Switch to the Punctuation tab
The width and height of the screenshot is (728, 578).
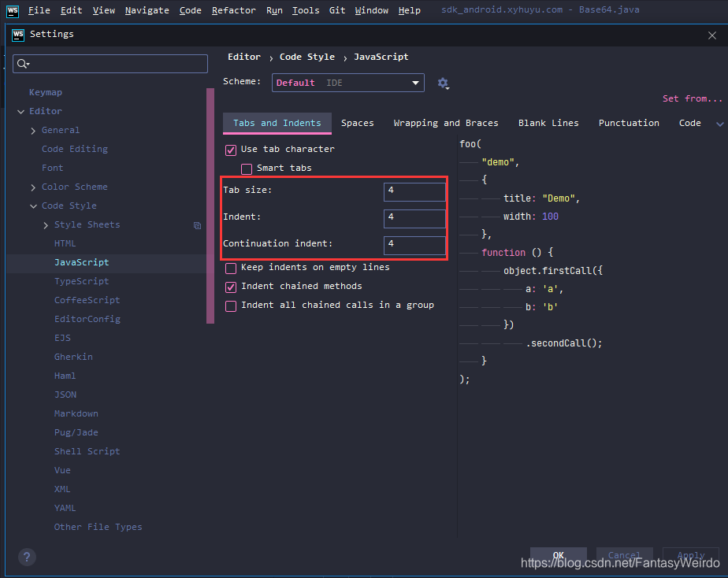629,123
